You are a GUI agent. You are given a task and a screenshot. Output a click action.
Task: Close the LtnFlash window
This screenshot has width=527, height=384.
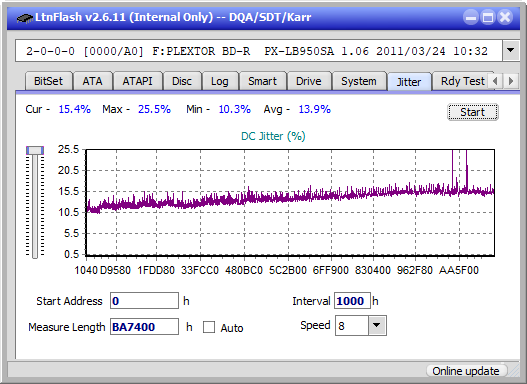pos(505,17)
